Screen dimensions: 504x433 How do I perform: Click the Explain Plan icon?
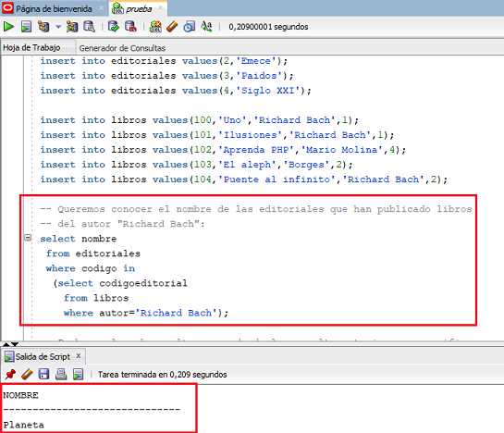click(43, 27)
